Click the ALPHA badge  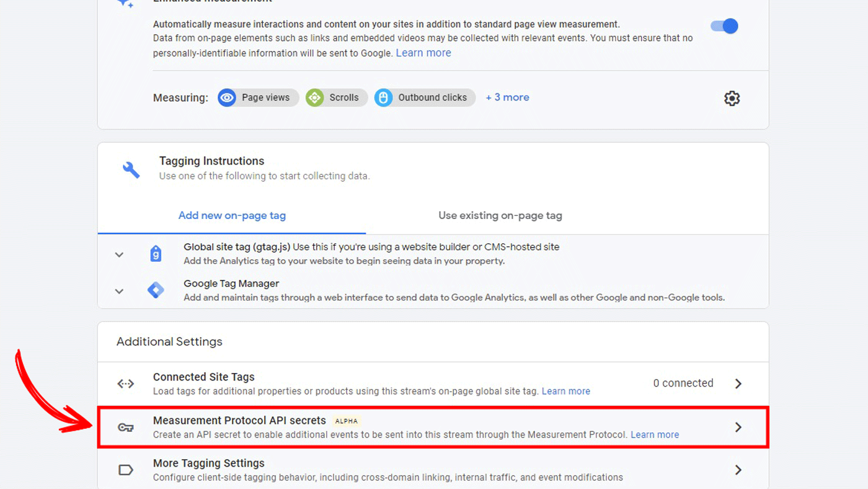(x=347, y=421)
